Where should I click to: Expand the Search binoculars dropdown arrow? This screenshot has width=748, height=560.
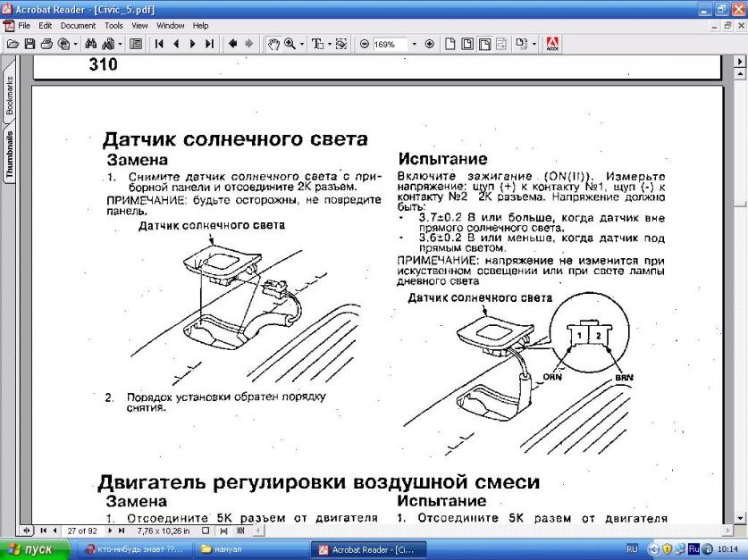120,45
